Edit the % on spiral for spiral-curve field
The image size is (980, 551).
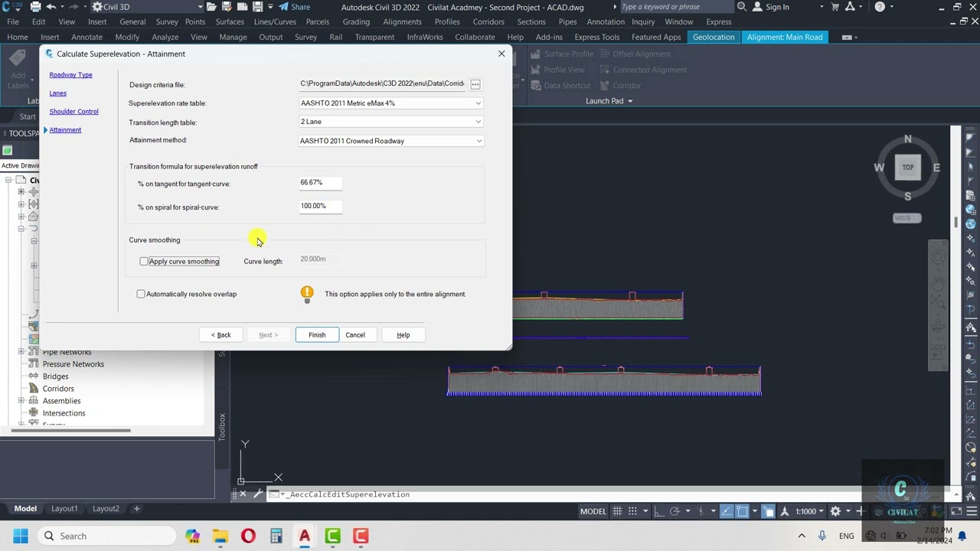click(x=320, y=206)
